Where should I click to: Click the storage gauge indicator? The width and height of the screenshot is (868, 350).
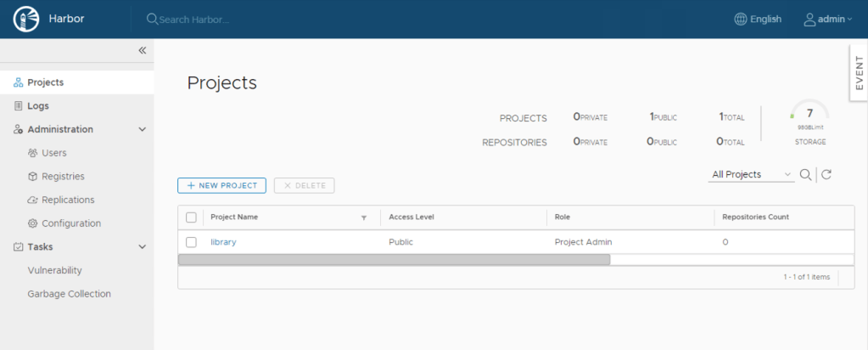tap(809, 117)
